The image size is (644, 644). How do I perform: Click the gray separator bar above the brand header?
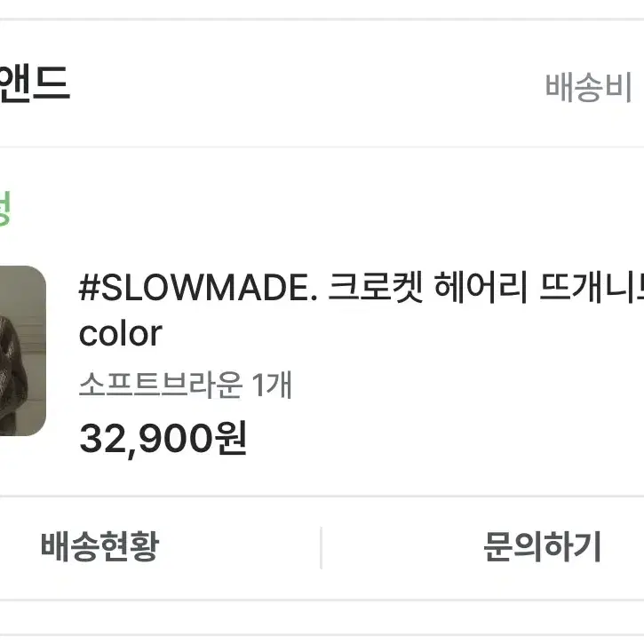pos(322,19)
